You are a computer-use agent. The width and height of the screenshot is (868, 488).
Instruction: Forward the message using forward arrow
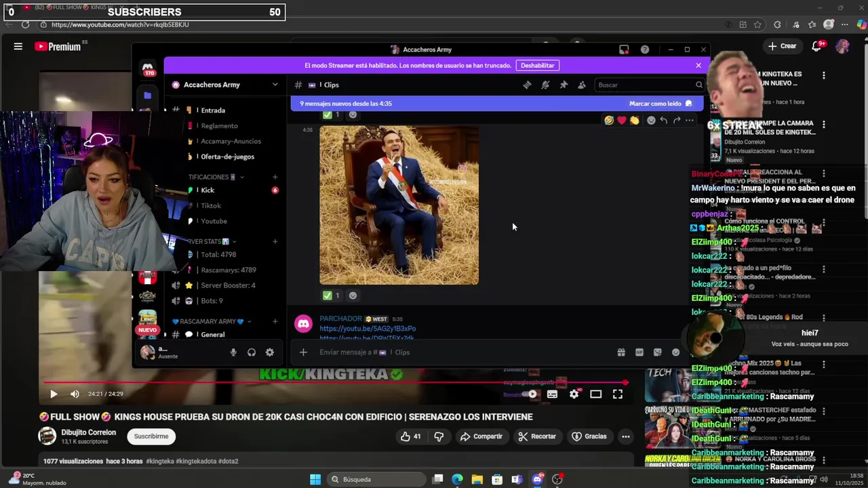coord(677,120)
